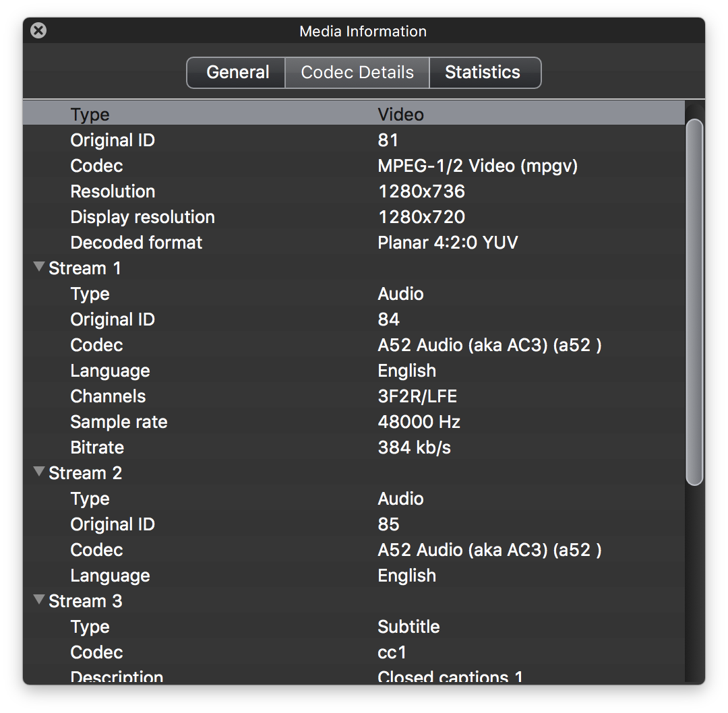
Task: Select the Resolution 1280x736 row
Action: (x=354, y=191)
